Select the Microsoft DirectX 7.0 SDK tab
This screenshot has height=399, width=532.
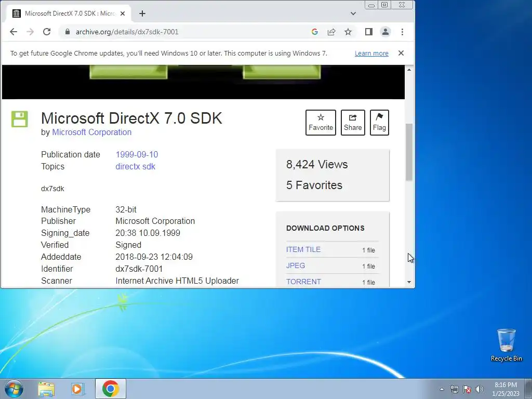coord(69,14)
